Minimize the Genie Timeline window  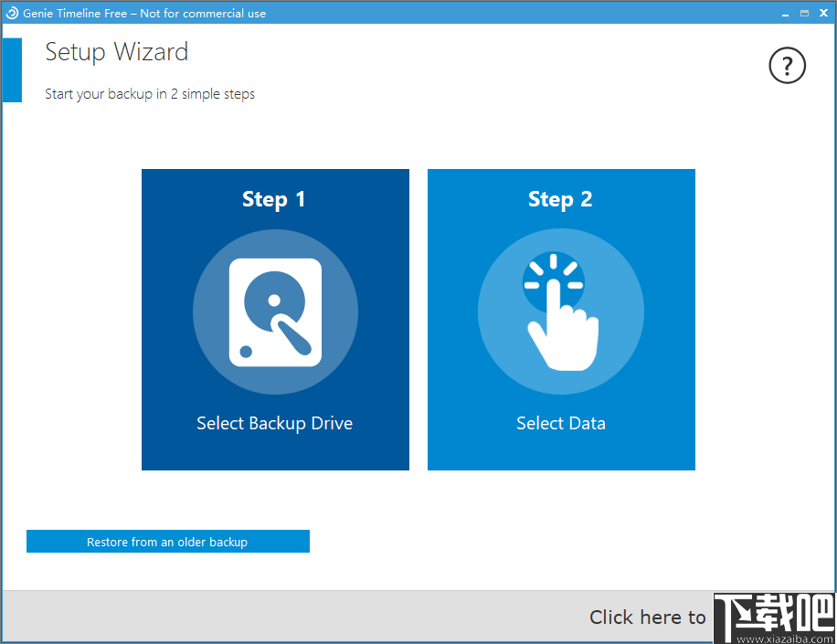coord(785,14)
